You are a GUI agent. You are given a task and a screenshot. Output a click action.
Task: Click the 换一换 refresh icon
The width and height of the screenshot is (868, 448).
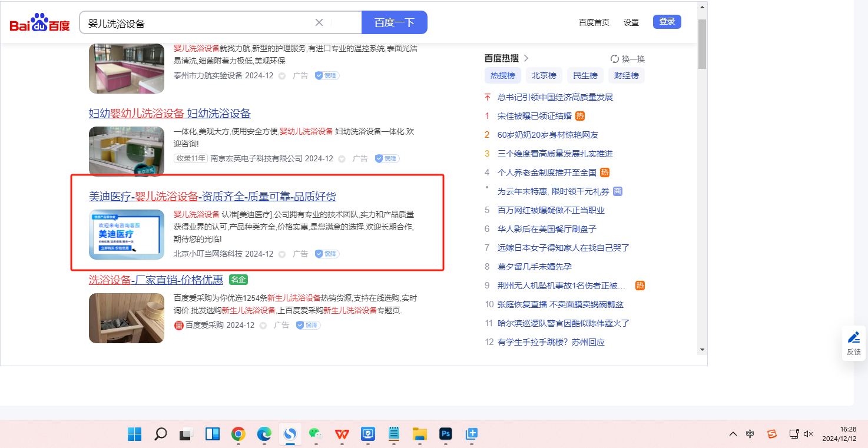615,59
